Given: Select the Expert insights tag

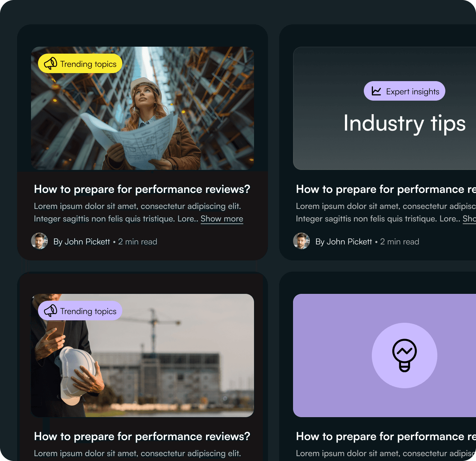Looking at the screenshot, I should pyautogui.click(x=405, y=91).
